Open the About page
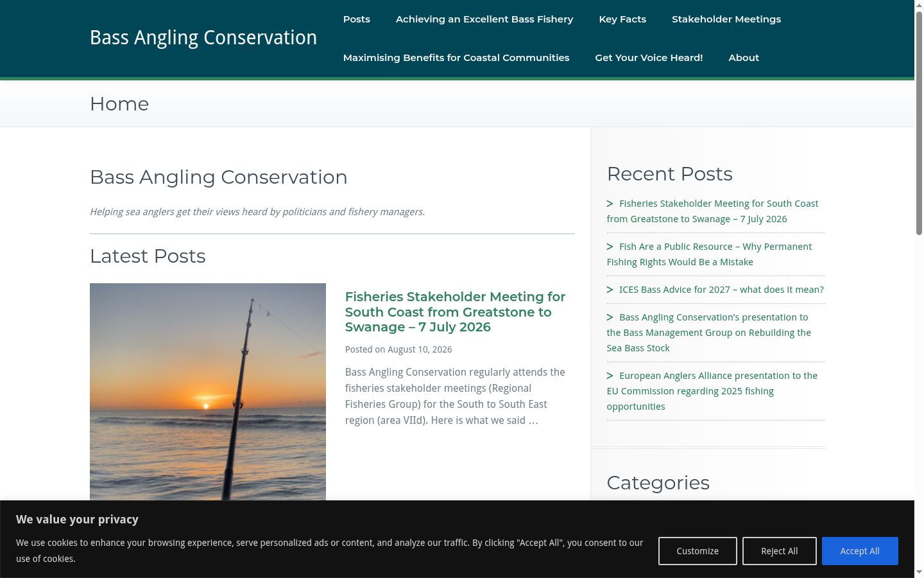This screenshot has width=924, height=578. pos(744,58)
